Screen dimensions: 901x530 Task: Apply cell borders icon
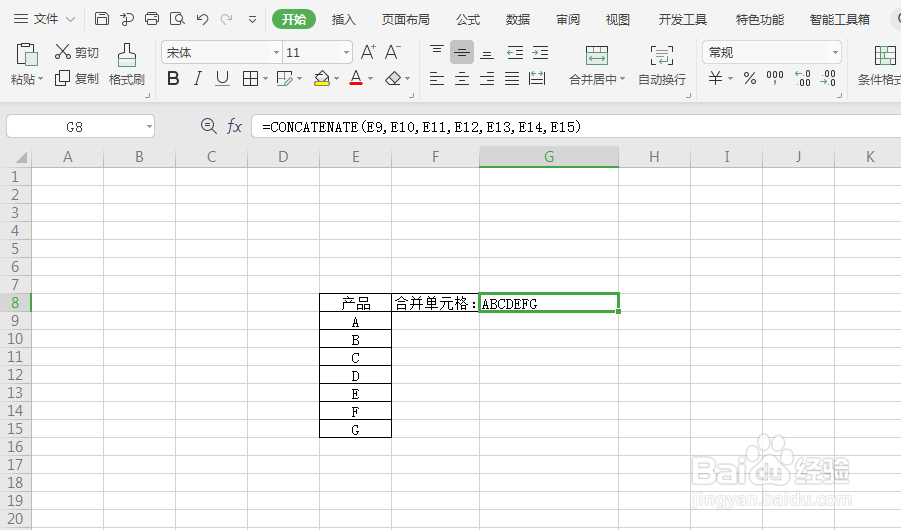click(x=250, y=78)
